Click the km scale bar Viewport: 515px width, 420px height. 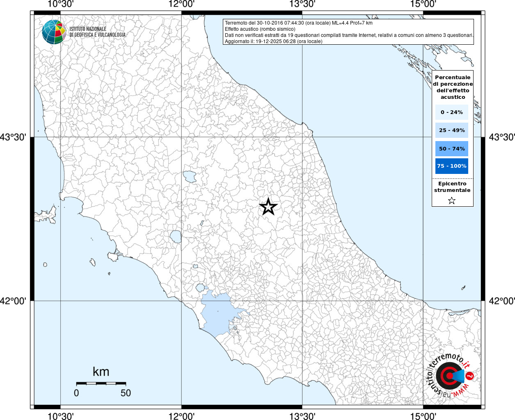(101, 383)
